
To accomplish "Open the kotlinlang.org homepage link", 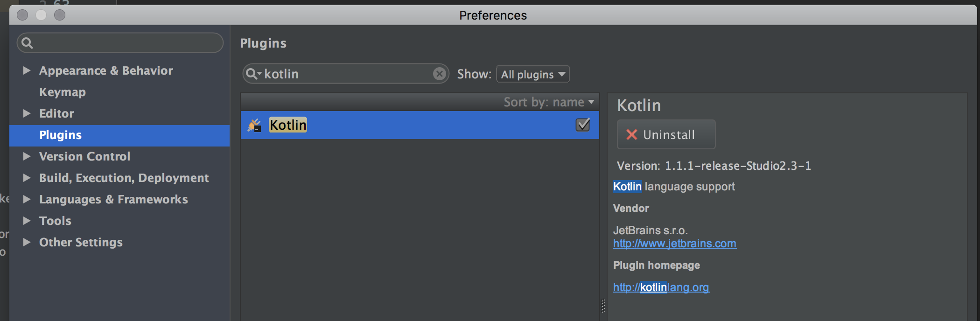I will [661, 287].
